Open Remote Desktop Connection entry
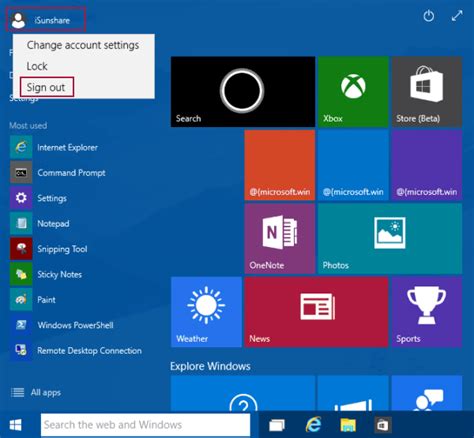Screen dimensions: 474x438 pos(89,350)
